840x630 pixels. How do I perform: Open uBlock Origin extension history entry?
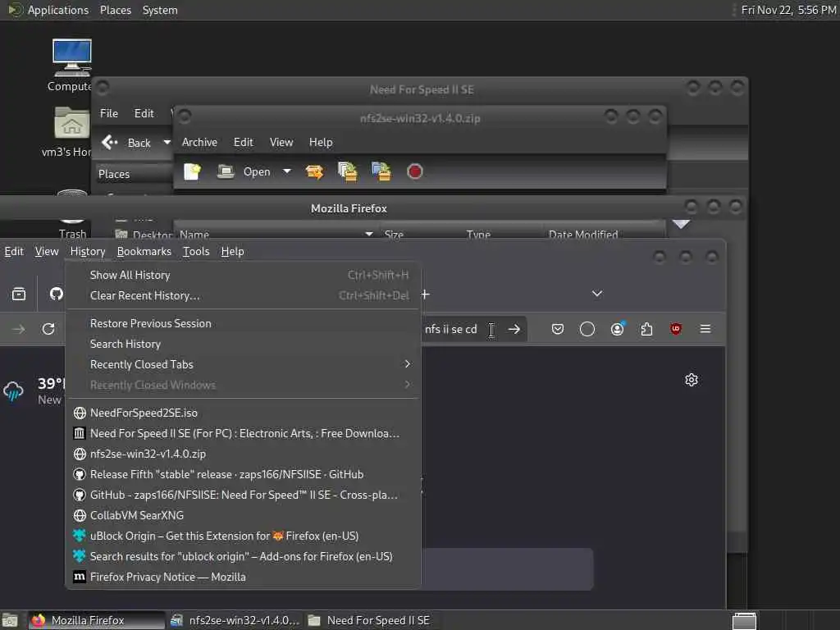tap(243, 536)
